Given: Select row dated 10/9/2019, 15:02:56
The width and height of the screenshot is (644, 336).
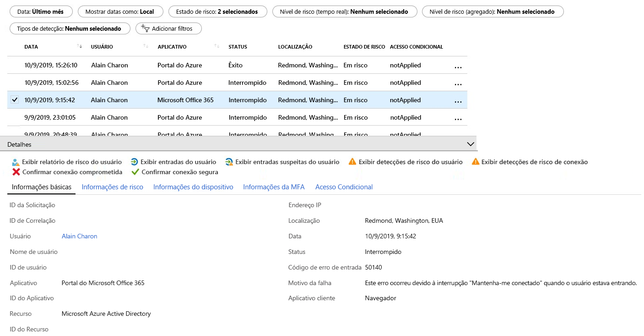Looking at the screenshot, I should (x=237, y=83).
